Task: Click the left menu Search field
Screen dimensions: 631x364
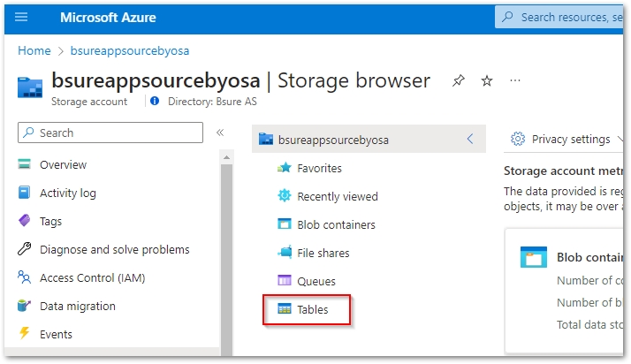Action: 110,133
